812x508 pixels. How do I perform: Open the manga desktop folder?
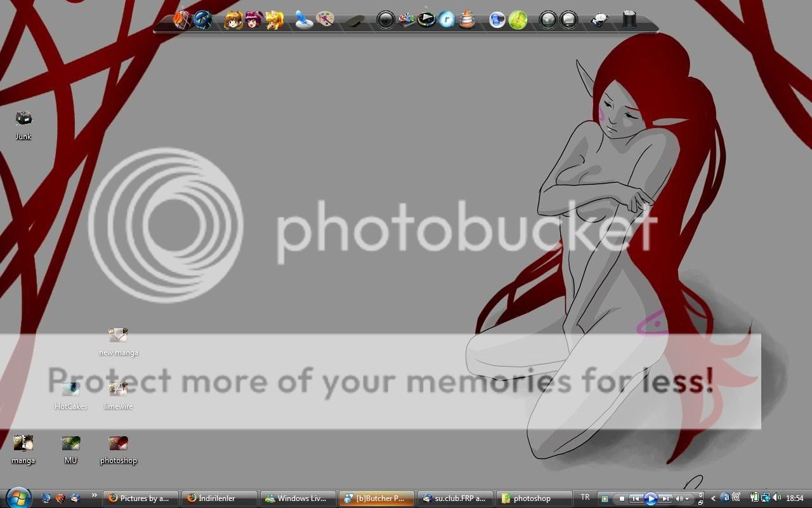(23, 450)
